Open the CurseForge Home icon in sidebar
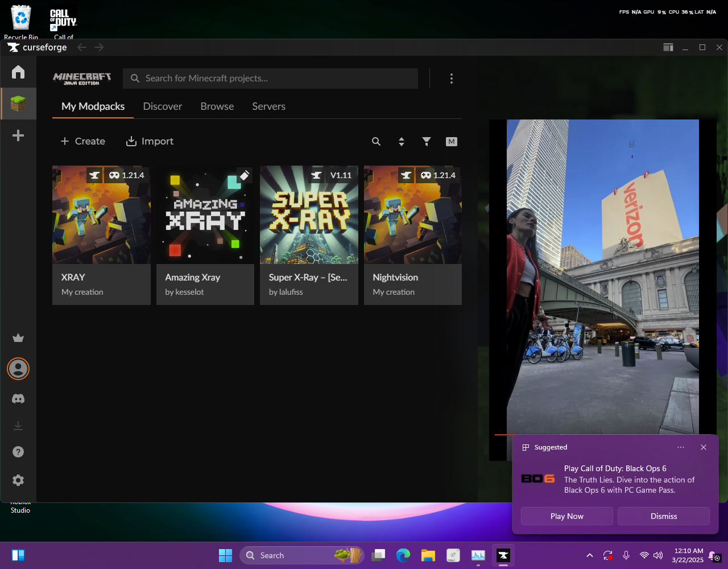The image size is (728, 569). tap(18, 72)
